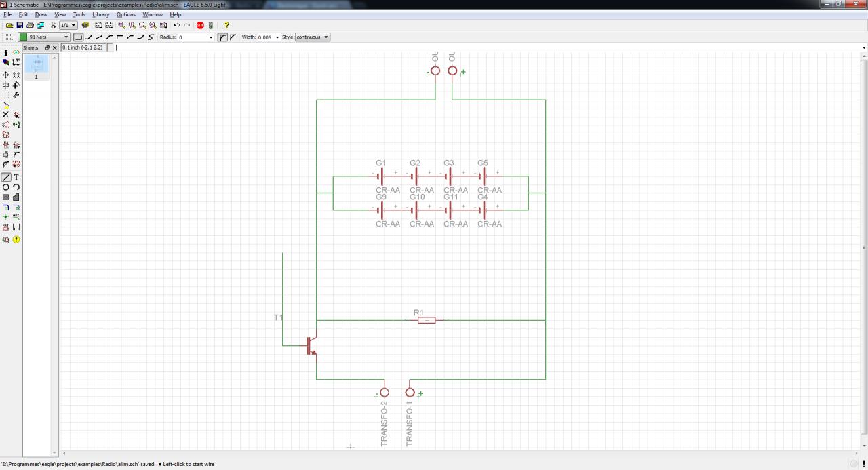Open the File menu
The width and height of the screenshot is (868, 470).
point(7,14)
